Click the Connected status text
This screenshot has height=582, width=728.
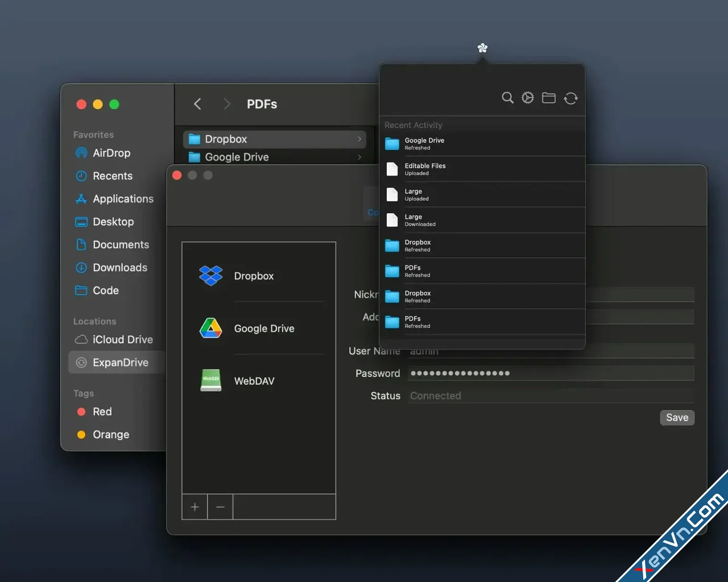[x=436, y=396]
